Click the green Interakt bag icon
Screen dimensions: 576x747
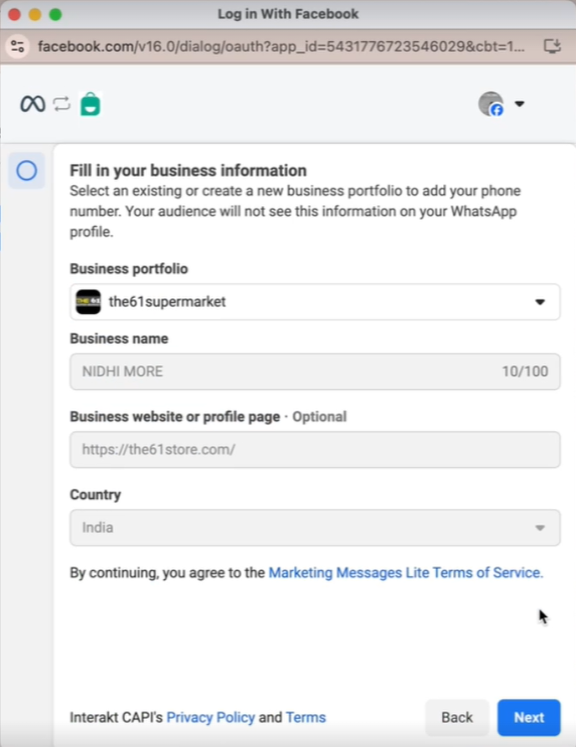90,104
